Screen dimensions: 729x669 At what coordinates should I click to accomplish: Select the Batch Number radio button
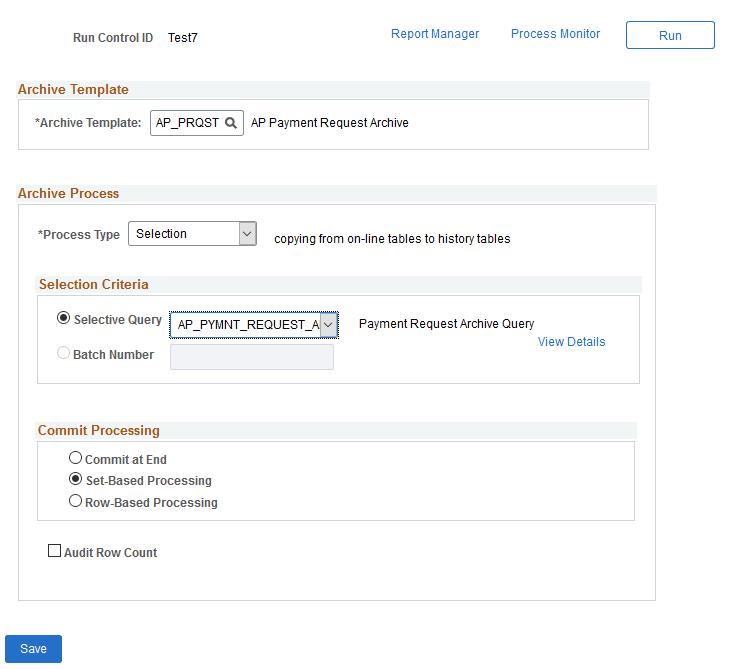pyautogui.click(x=64, y=353)
